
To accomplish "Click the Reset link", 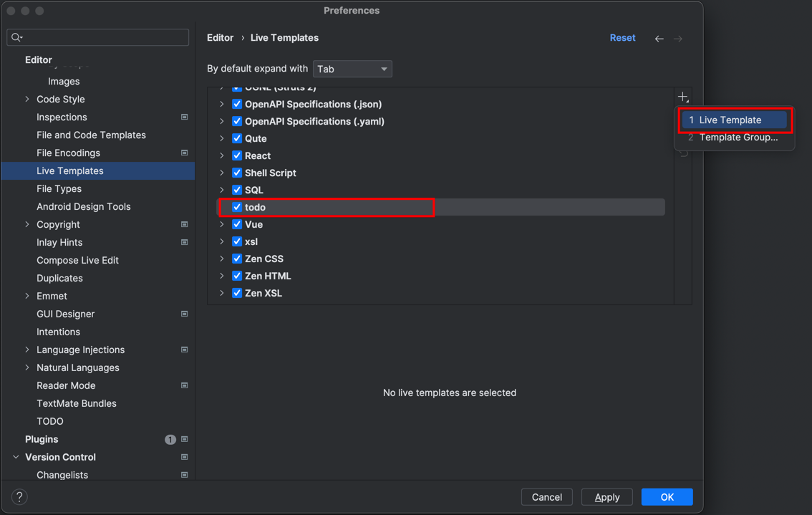I will coord(622,38).
